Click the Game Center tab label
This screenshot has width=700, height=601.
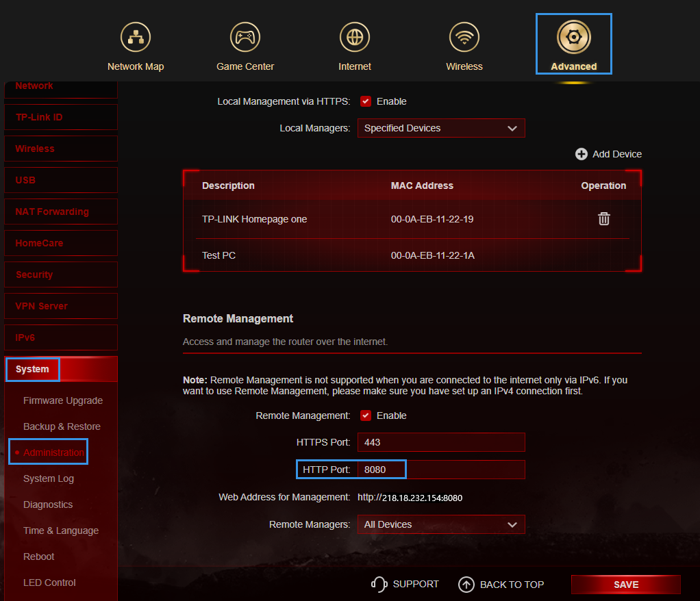[245, 66]
